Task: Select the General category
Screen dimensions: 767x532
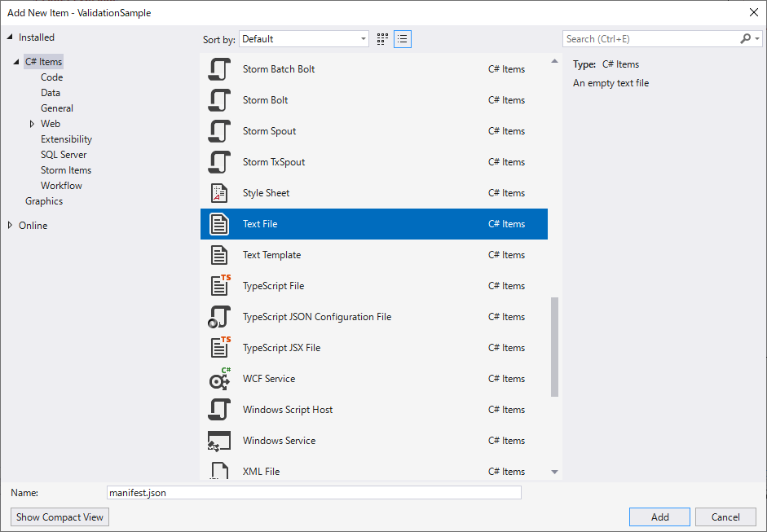Action: tap(57, 108)
